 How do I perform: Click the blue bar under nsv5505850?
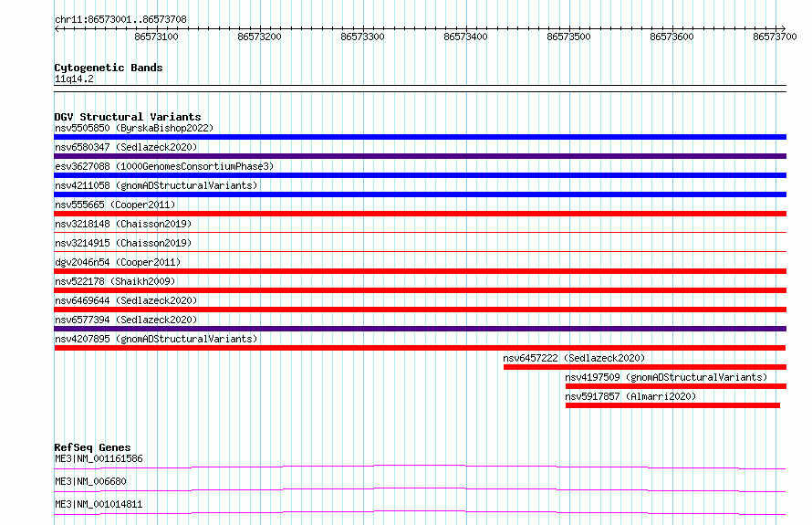coord(420,137)
